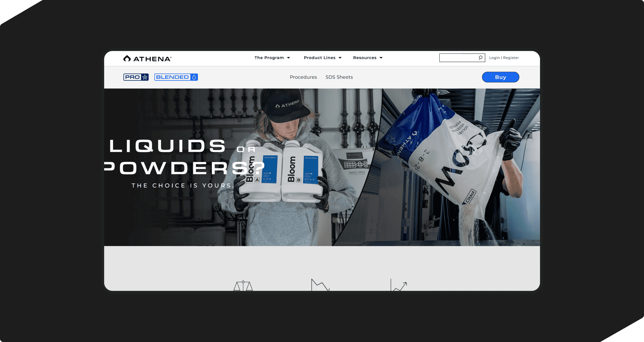Screen dimensions: 644x342
Task: Click the Athena logo in the header
Action: coord(147,59)
